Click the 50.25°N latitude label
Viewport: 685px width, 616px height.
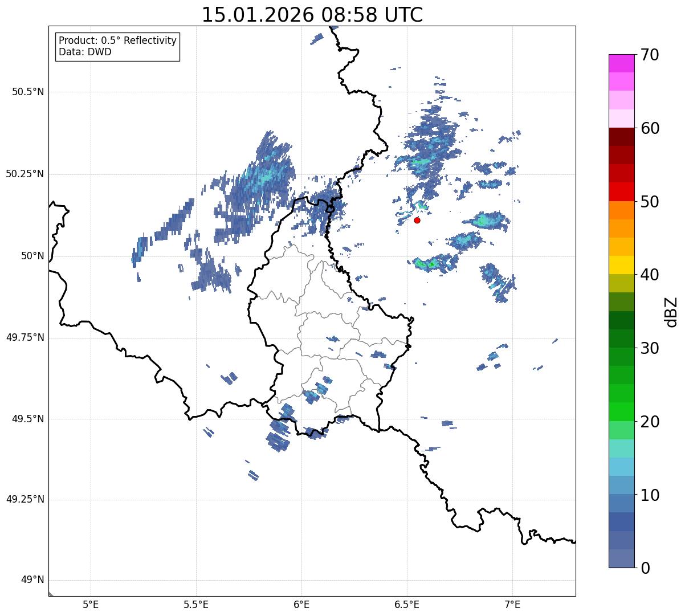(x=25, y=174)
